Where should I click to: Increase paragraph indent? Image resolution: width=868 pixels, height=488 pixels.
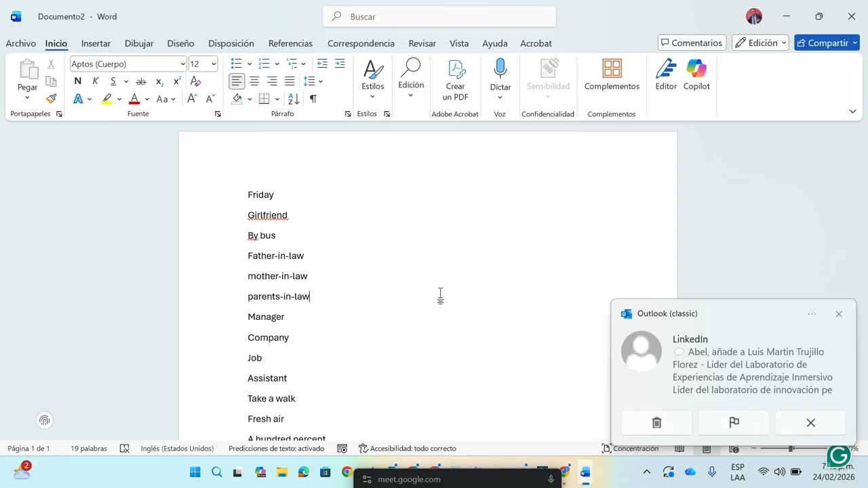[340, 64]
